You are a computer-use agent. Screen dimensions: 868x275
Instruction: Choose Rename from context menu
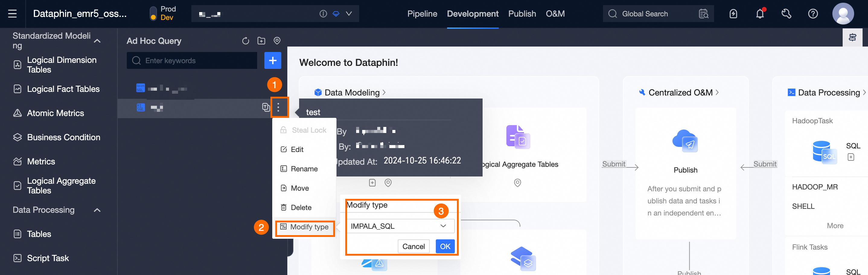[x=304, y=169]
